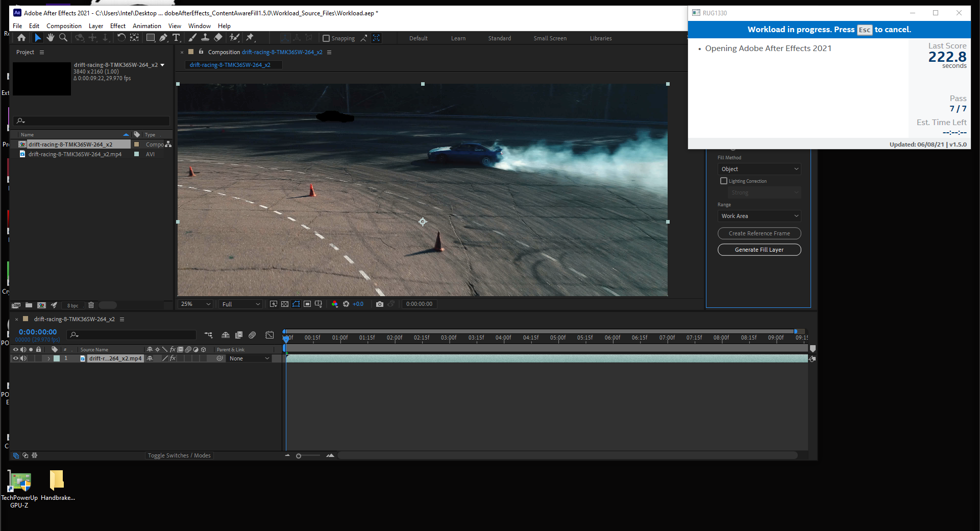This screenshot has width=980, height=531.
Task: Select the Eraser tool
Action: coord(218,38)
